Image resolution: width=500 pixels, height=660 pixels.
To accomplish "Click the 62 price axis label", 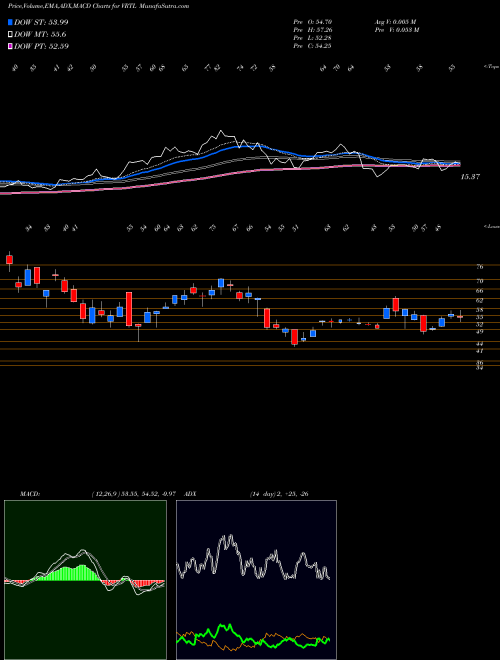I will pos(480,301).
